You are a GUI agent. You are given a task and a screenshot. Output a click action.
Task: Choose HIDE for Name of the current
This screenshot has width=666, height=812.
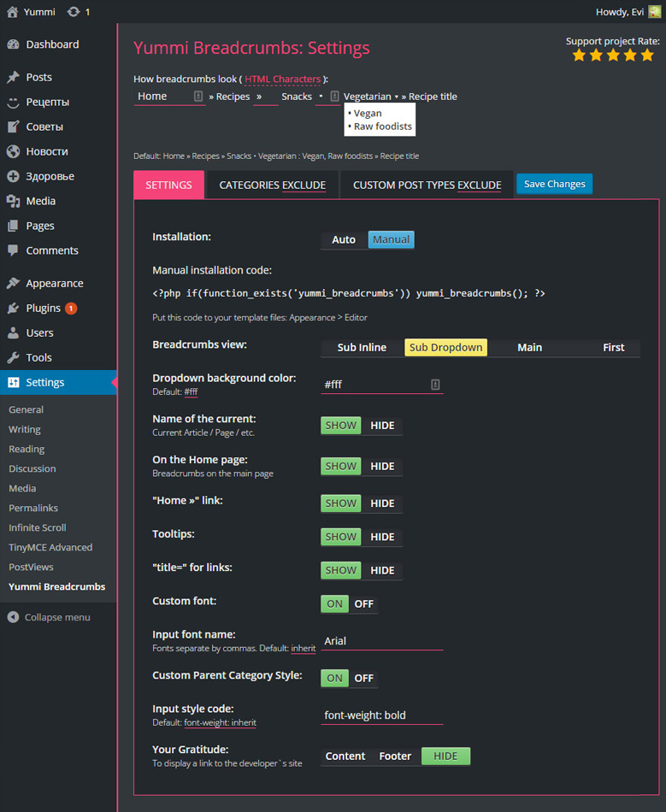click(x=382, y=426)
